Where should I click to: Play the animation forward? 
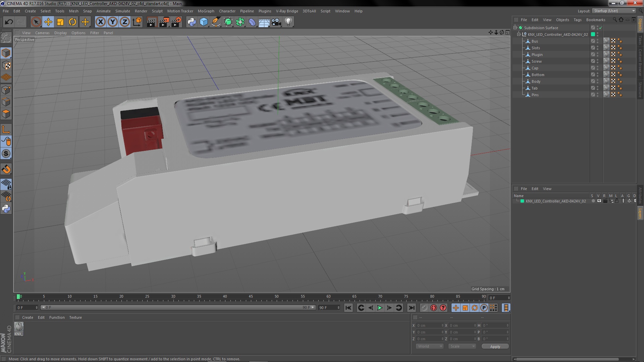pos(380,308)
